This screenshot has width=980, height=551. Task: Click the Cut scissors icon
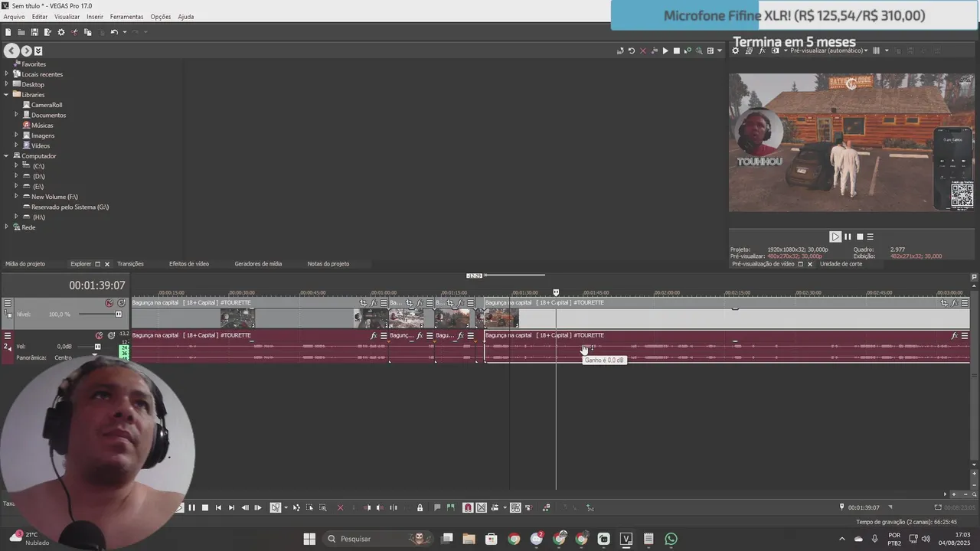tap(74, 32)
